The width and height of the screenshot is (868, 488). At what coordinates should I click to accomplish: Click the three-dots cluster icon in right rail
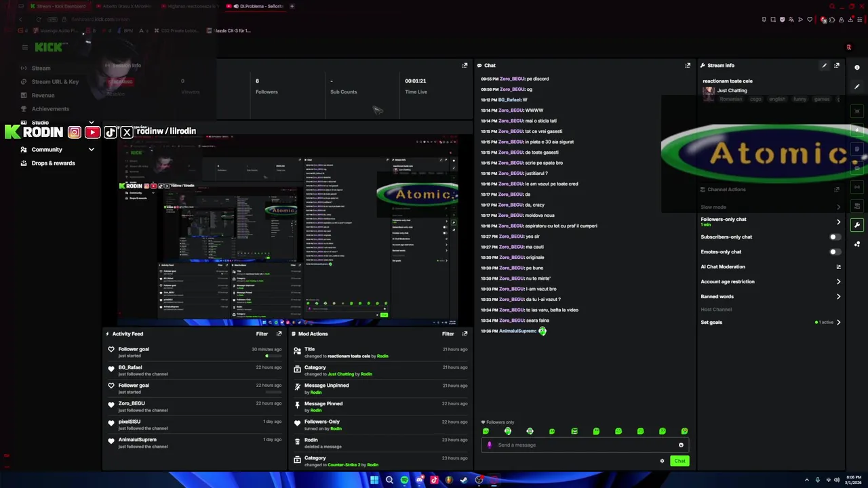point(857,244)
